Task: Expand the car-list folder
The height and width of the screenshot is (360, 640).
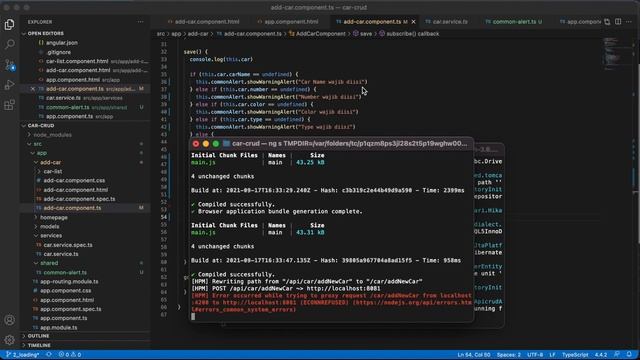Action: (53, 171)
